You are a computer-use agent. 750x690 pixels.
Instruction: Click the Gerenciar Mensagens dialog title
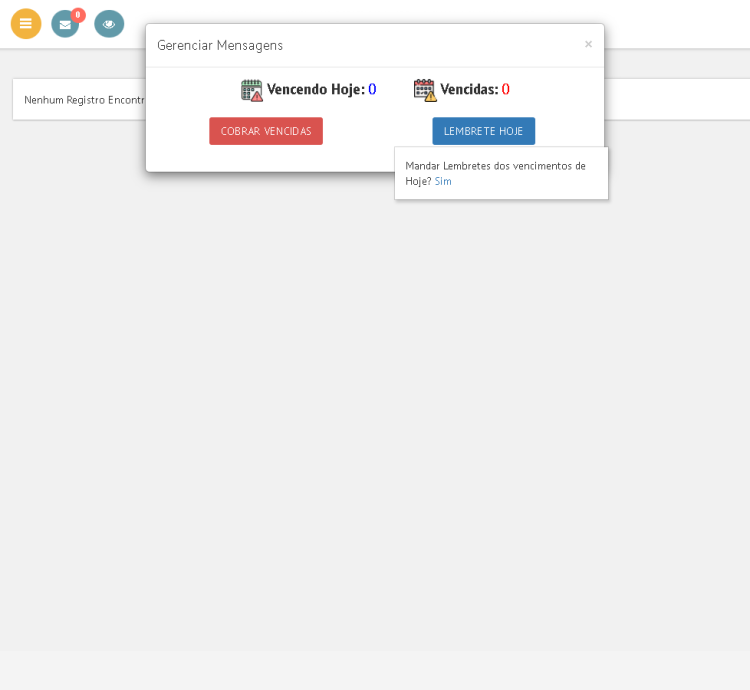(220, 45)
